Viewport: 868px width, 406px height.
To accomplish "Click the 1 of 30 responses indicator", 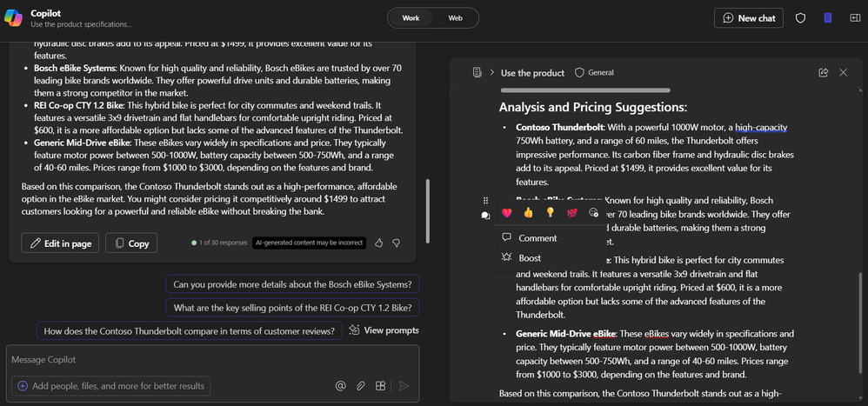I will click(219, 243).
